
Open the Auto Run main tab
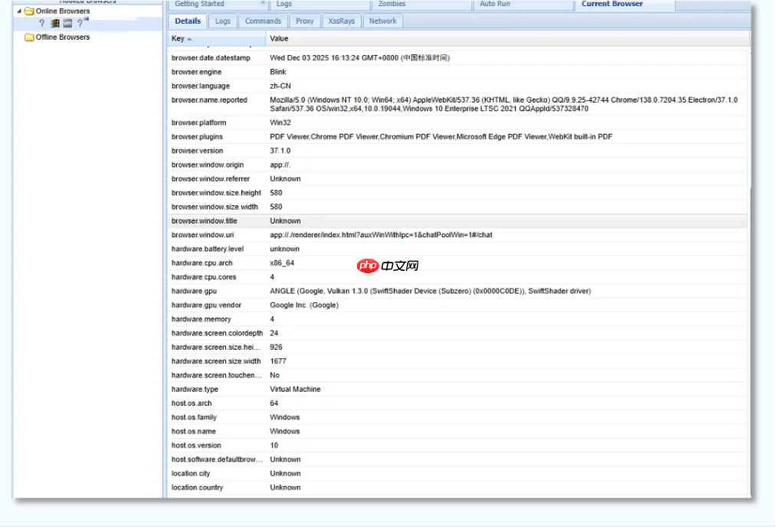point(495,5)
